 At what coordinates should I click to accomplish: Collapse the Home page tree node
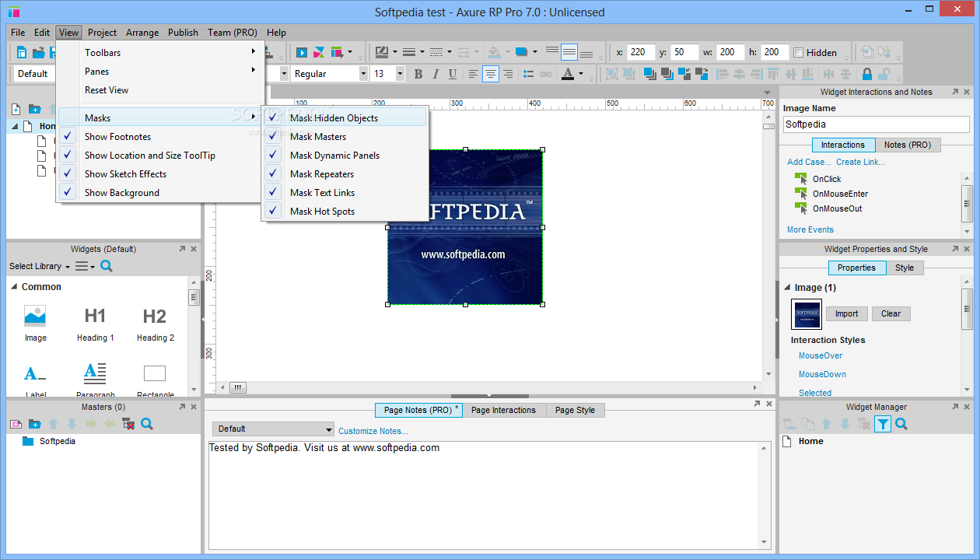click(x=15, y=126)
